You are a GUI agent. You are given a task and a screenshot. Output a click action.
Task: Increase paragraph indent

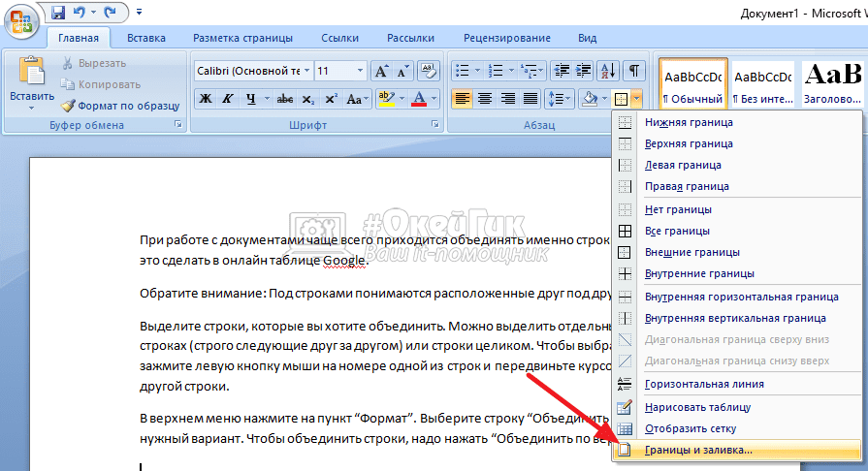pos(583,71)
